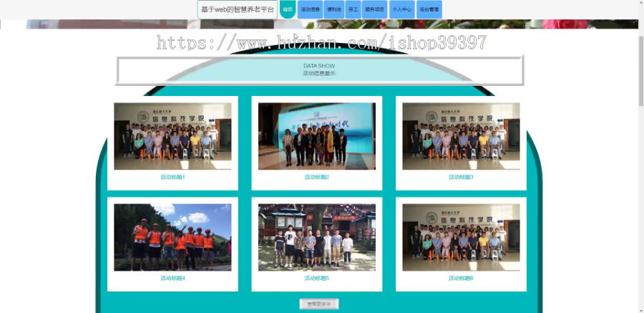
Task: Open the 首页 home tab
Action: point(288,9)
